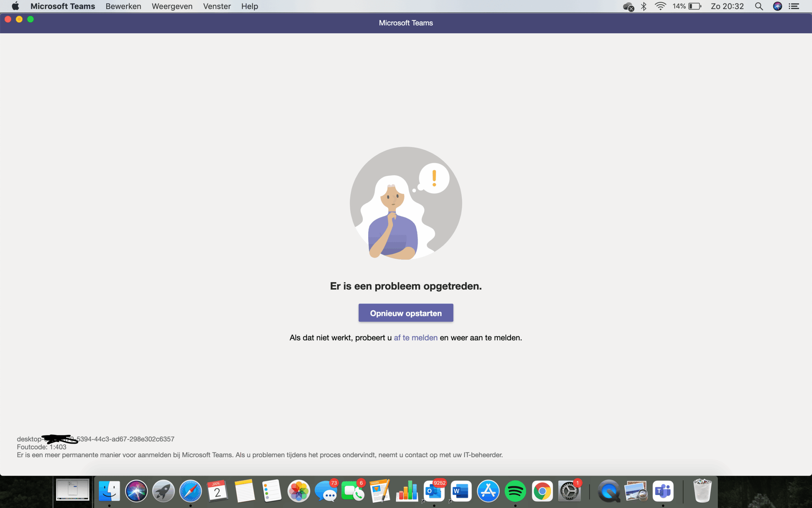
Task: Show battery status at 14%
Action: [687, 6]
